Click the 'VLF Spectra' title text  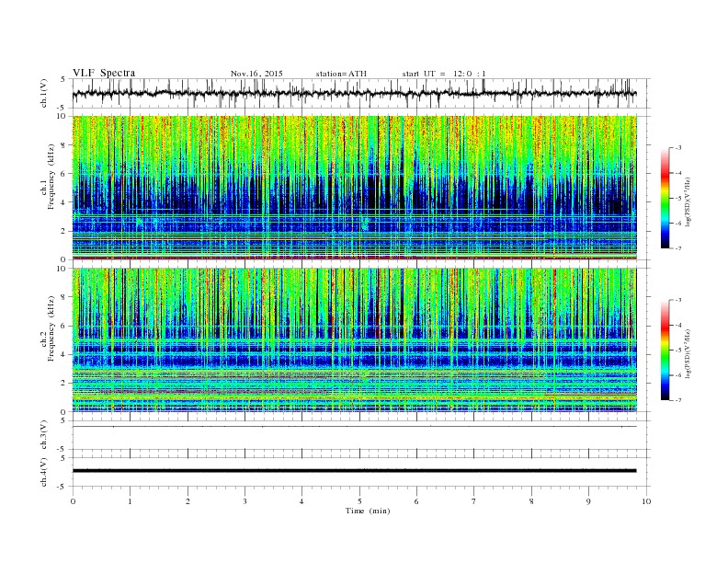point(104,73)
